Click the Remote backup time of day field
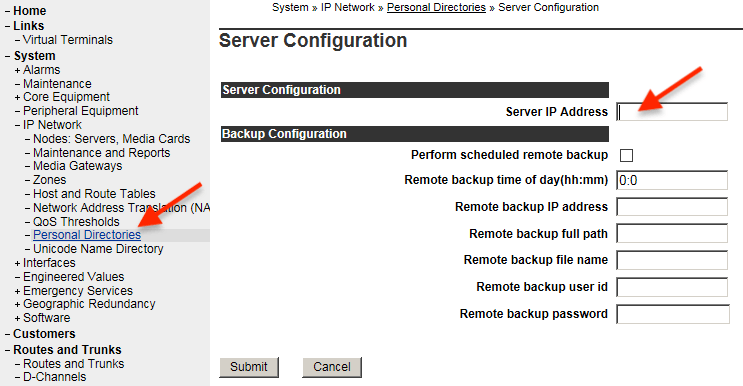Image resolution: width=743 pixels, height=386 pixels. click(672, 180)
